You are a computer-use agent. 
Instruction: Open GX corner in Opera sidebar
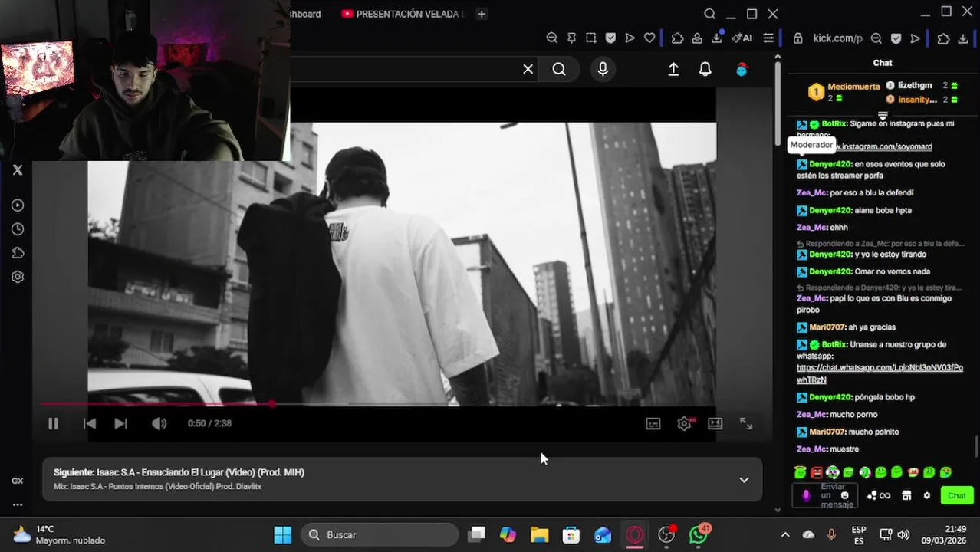pyautogui.click(x=18, y=481)
